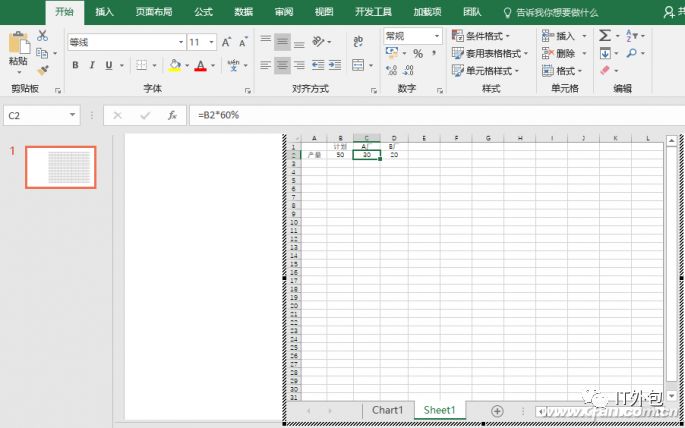Increase indent
685x428 pixels.
335,66
